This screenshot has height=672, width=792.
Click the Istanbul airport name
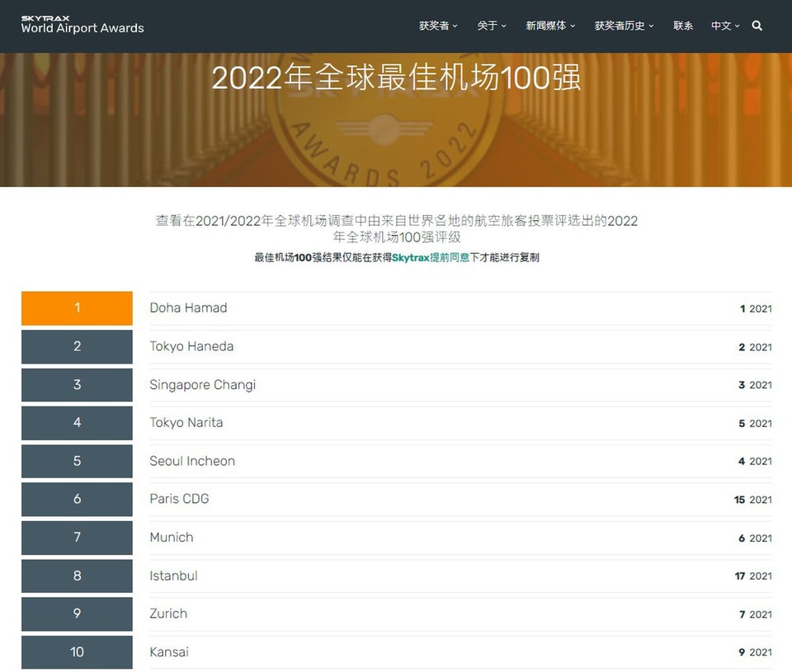[173, 576]
